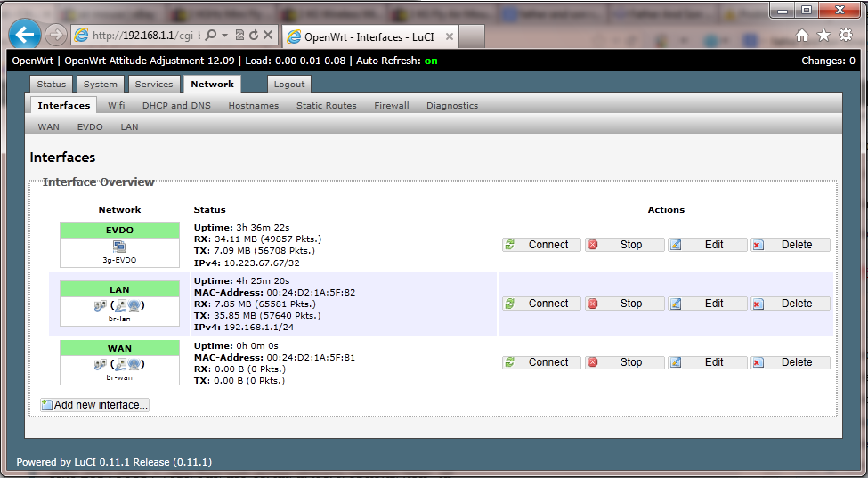The height and width of the screenshot is (478, 868).
Task: Click the EVDO IPv4 10.223.67.67/32 text
Action: coord(247,263)
